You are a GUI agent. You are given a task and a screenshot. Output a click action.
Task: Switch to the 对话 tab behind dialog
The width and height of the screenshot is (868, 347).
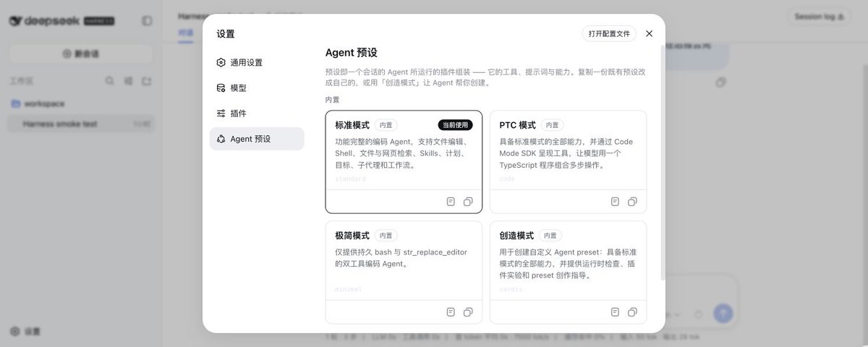point(186,33)
